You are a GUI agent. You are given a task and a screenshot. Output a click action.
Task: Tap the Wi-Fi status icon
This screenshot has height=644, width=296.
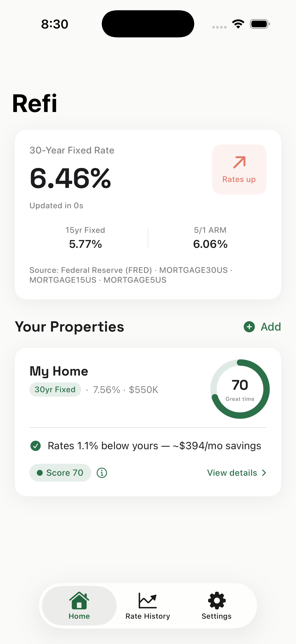238,24
